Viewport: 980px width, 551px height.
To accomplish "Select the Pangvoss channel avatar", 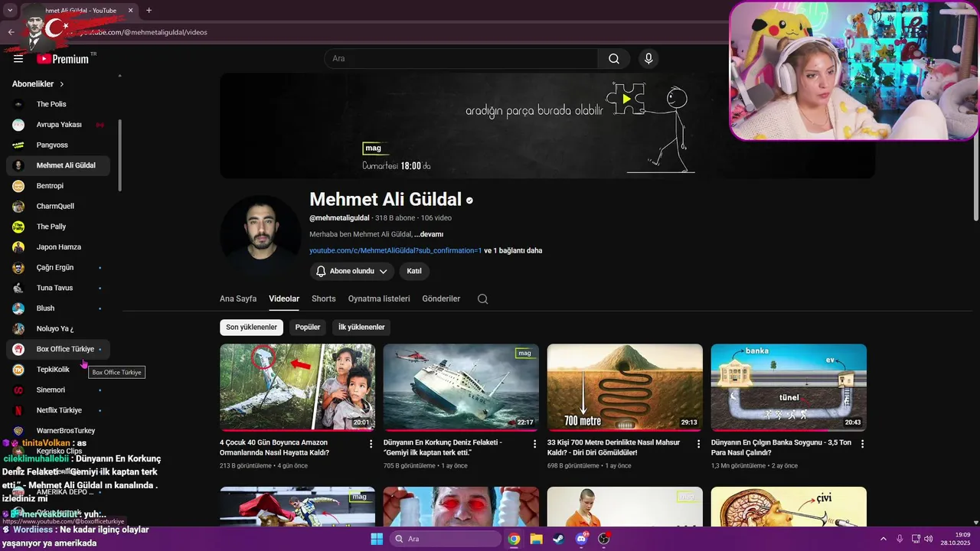I will pos(18,145).
